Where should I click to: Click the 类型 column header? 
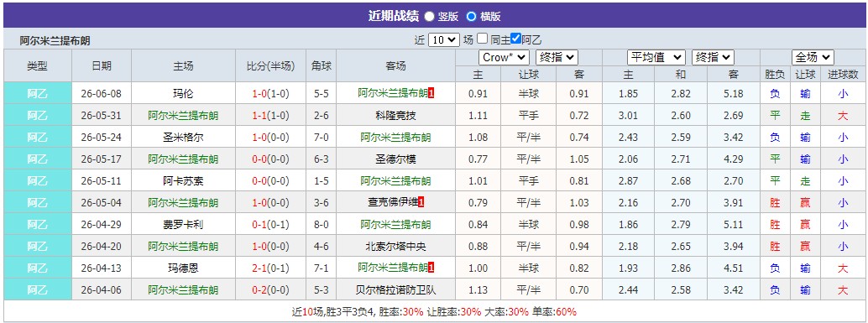[x=38, y=65]
